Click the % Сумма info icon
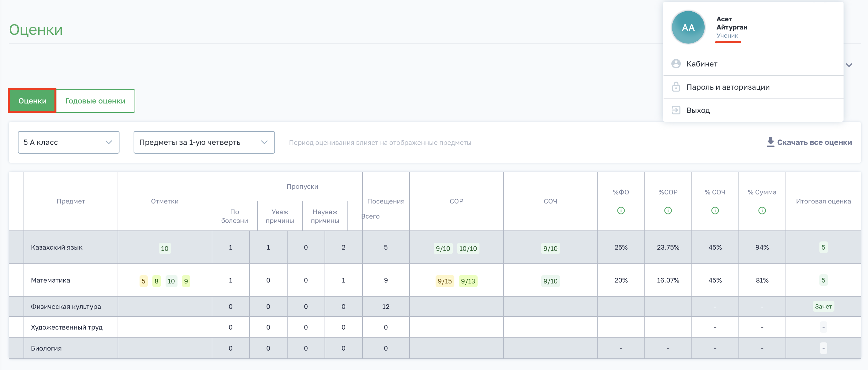868x370 pixels. tap(762, 211)
